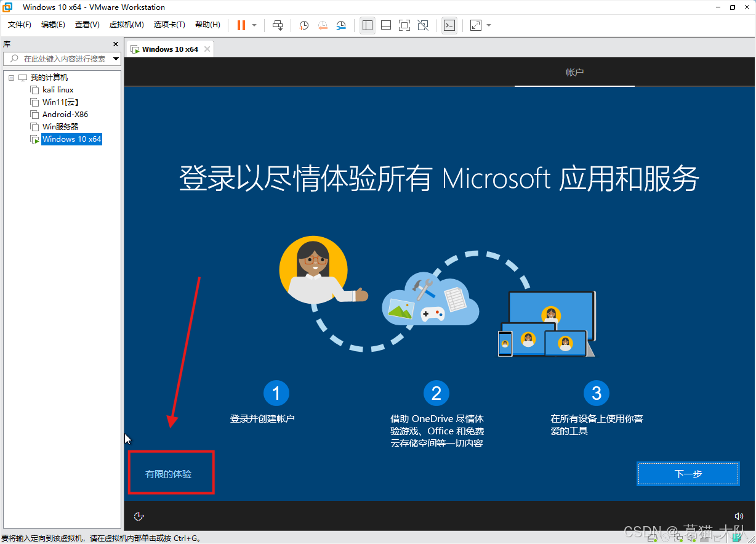Screen dimensions: 756x544
Task: Open the 虚拟机(M) menu
Action: point(126,25)
